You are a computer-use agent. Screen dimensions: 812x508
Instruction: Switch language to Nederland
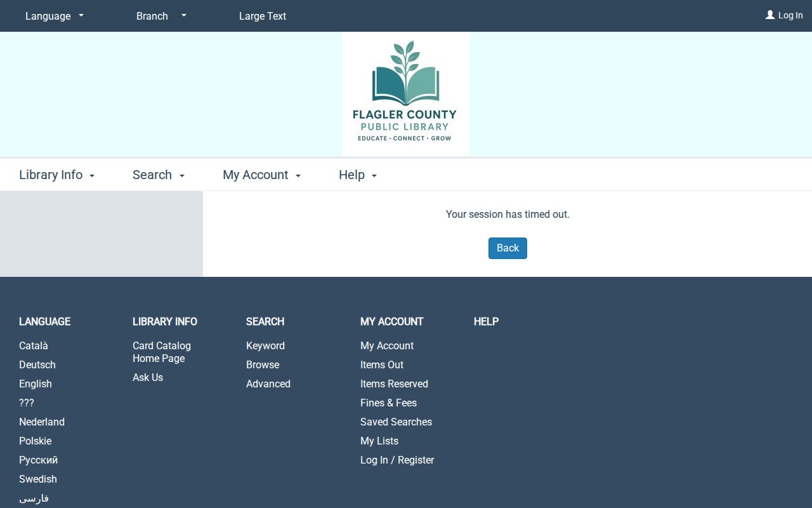click(x=42, y=422)
